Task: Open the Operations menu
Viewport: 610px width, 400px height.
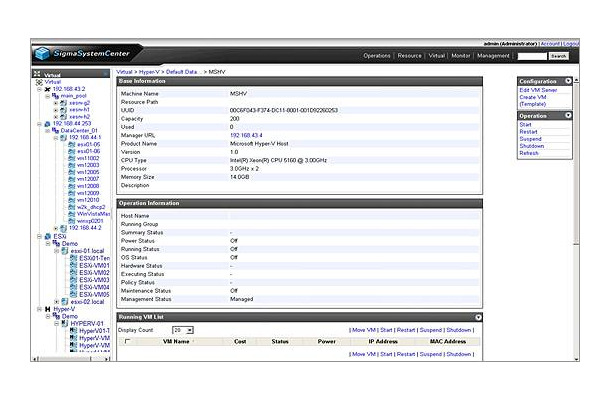Action: coord(377,56)
